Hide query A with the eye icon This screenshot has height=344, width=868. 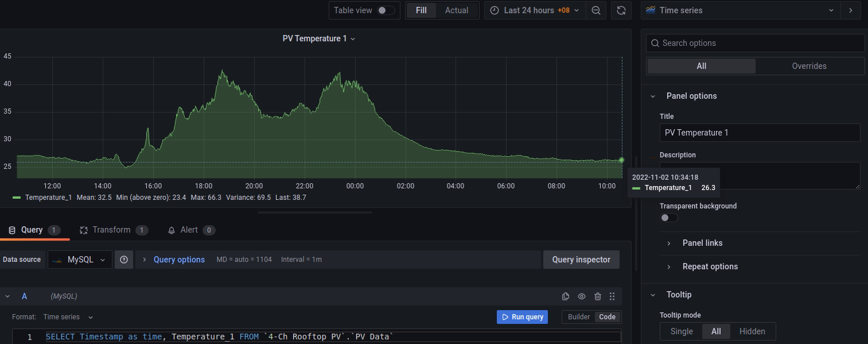click(582, 296)
